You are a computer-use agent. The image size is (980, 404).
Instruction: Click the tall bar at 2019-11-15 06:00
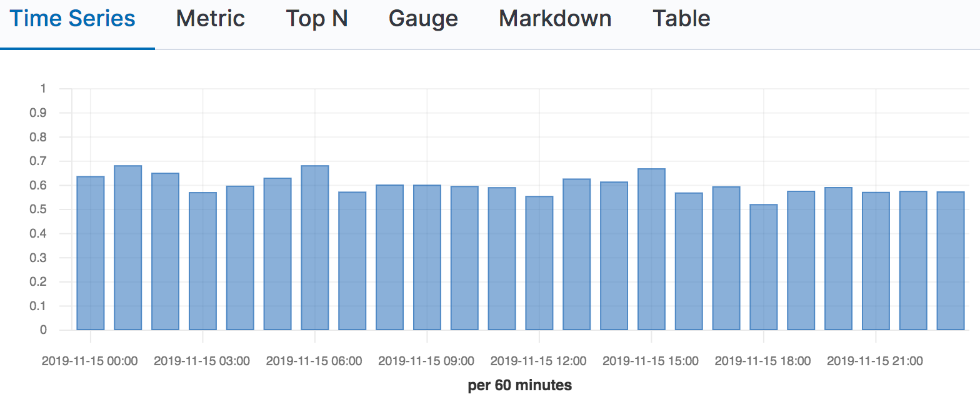pos(315,248)
